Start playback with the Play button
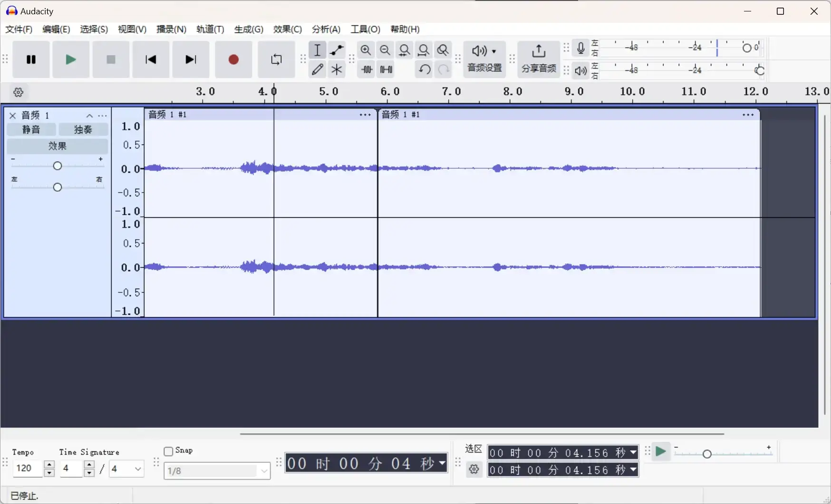Screen dimensions: 831x504 click(x=70, y=59)
